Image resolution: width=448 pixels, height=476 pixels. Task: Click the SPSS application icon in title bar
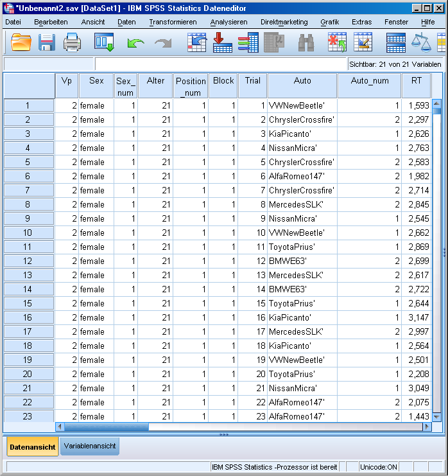click(x=9, y=8)
